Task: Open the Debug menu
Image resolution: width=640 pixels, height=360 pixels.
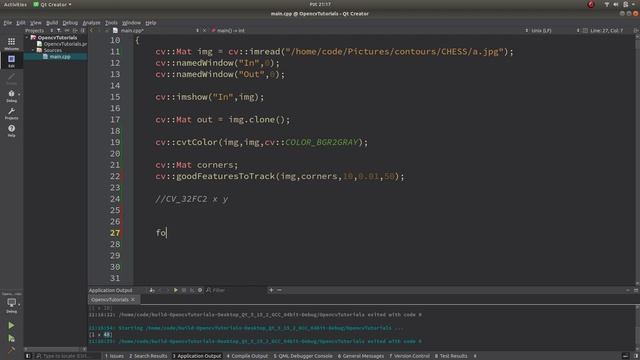Action: click(x=70, y=23)
